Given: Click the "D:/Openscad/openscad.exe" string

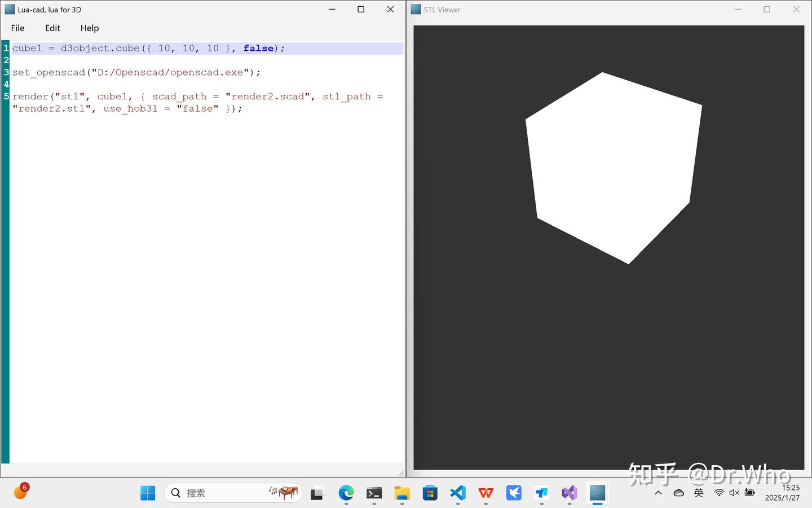Looking at the screenshot, I should 170,73.
